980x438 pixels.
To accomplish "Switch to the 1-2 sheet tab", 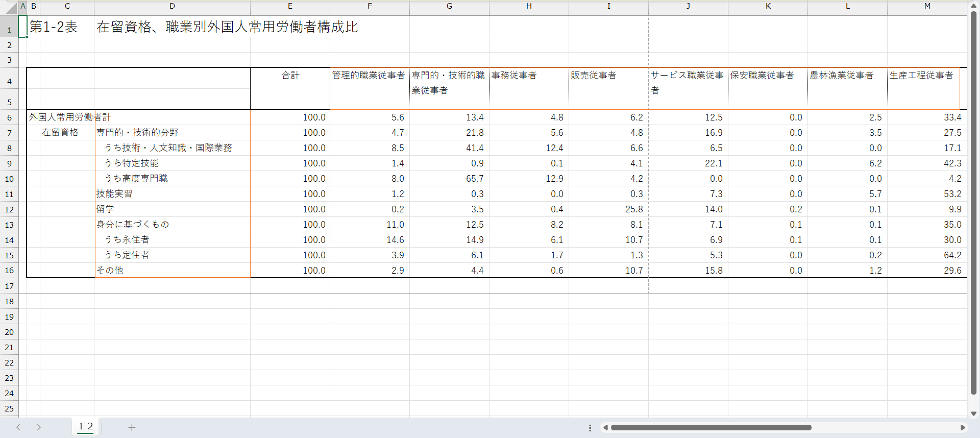I will coord(86,427).
